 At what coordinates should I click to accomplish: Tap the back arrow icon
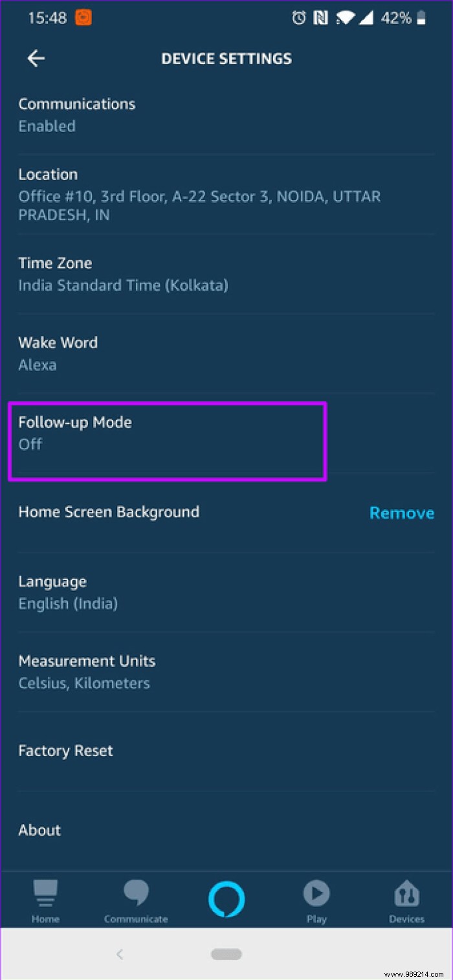(36, 58)
